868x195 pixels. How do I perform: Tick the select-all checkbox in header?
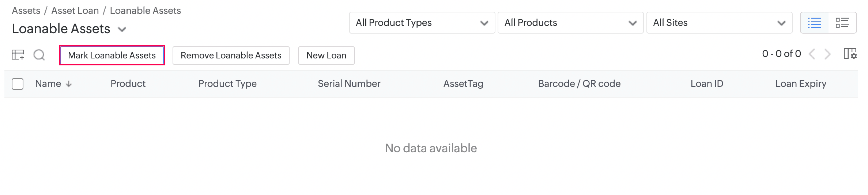[x=18, y=84]
